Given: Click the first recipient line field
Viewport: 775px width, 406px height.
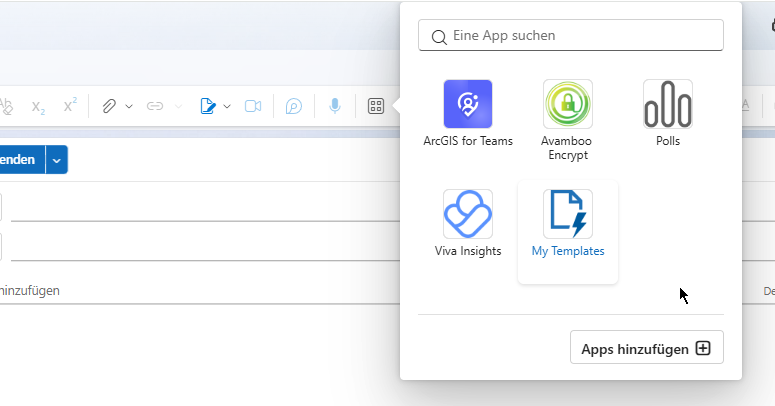Looking at the screenshot, I should [x=206, y=208].
